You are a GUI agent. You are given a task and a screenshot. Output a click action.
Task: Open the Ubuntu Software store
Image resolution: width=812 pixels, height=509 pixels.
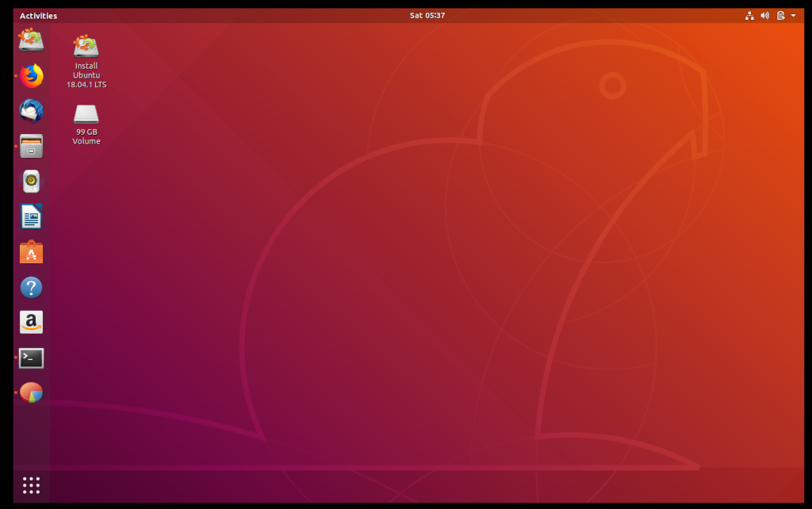31,252
